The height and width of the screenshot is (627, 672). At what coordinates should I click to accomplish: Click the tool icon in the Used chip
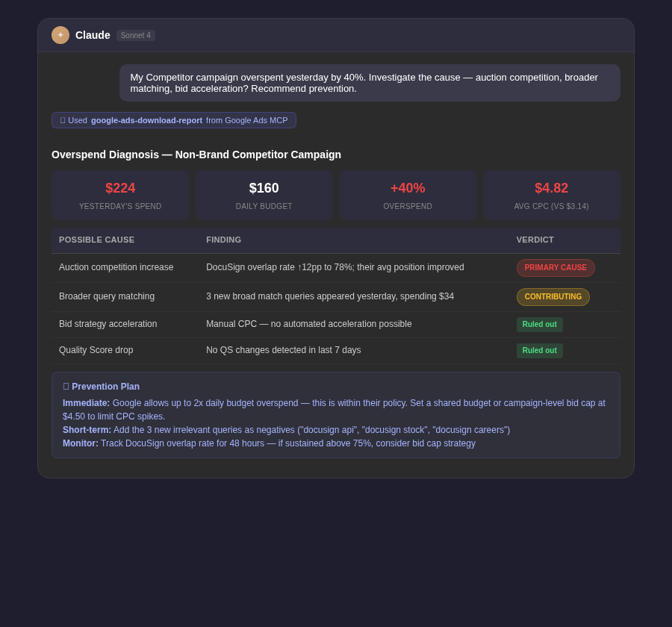point(63,120)
